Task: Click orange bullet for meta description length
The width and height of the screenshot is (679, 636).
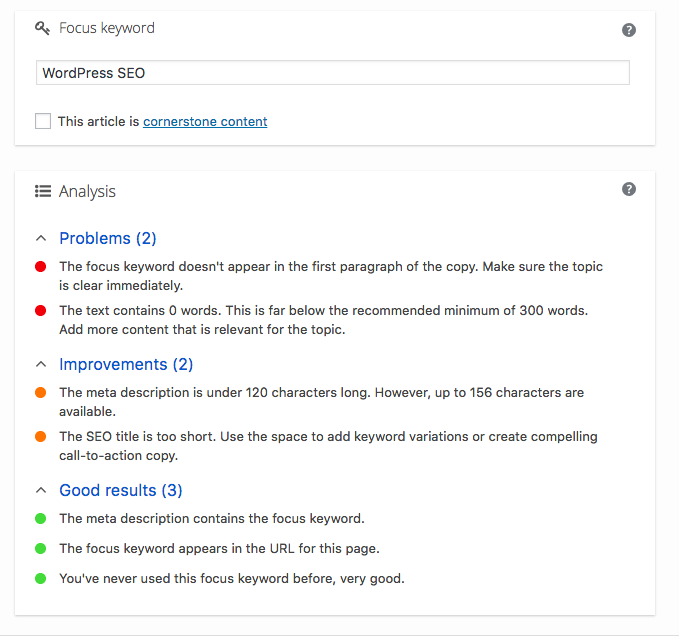Action: coord(41,393)
